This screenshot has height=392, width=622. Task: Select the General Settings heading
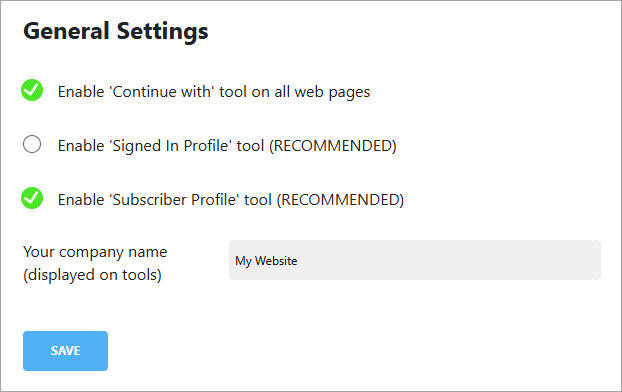point(116,31)
